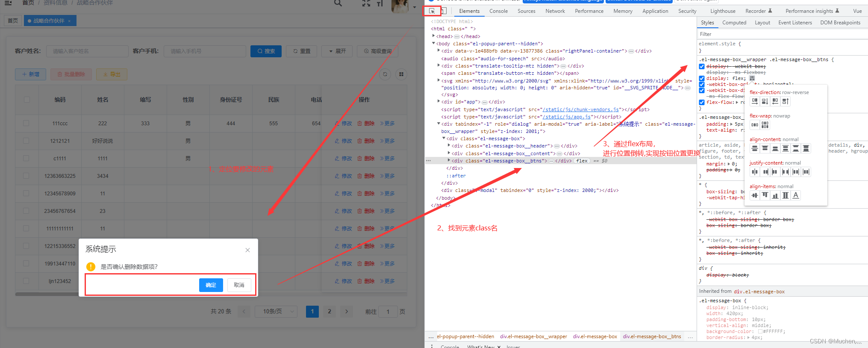Set flex-direction to column
This screenshot has height=348, width=868.
click(765, 101)
